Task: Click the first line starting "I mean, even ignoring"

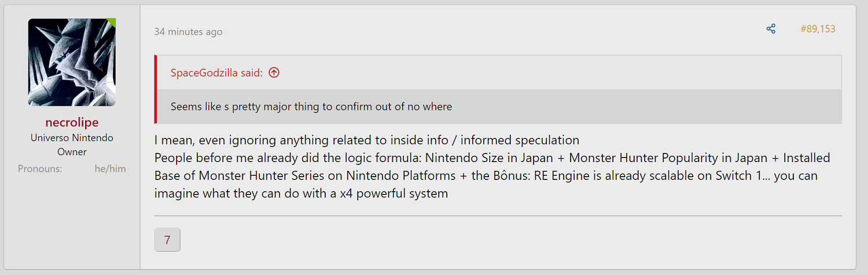Action: [366, 140]
